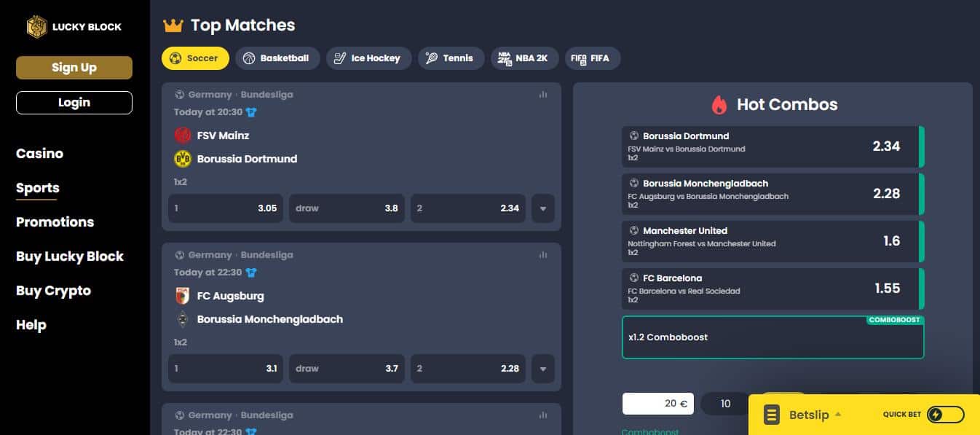Go to Sports in the sidebar

(x=38, y=188)
